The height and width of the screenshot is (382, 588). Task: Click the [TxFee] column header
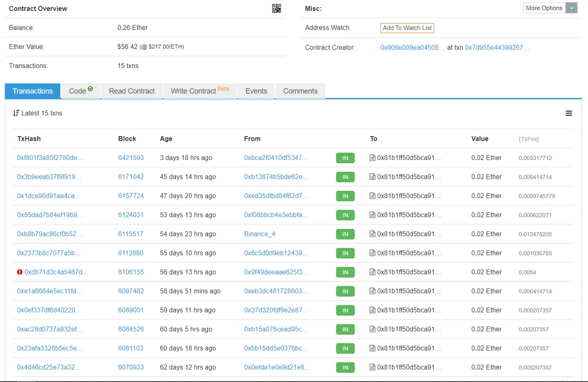coord(529,139)
